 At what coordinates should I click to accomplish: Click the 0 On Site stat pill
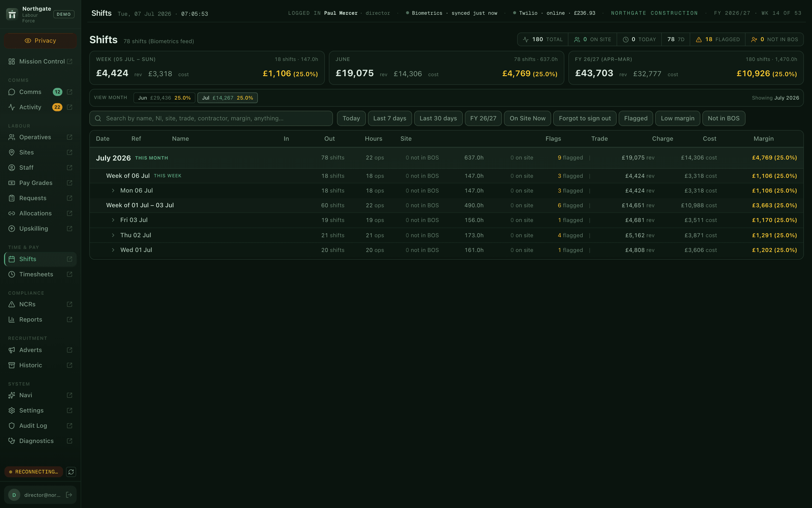(593, 40)
